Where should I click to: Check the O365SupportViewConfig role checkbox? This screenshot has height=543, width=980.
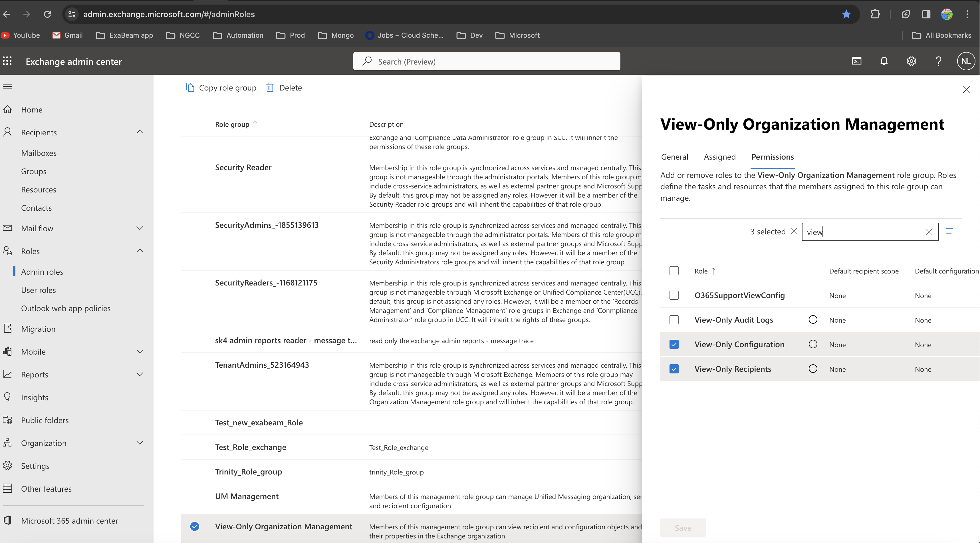(674, 295)
